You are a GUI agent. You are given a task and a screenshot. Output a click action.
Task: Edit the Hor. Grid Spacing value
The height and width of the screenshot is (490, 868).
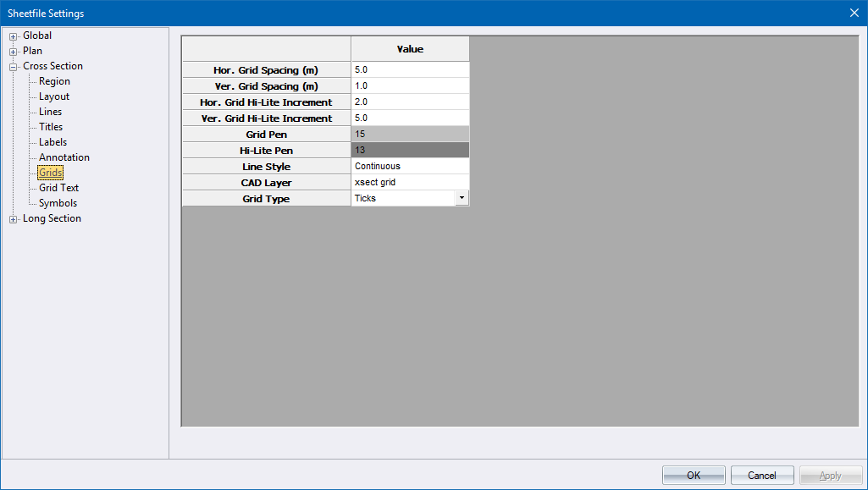(410, 69)
